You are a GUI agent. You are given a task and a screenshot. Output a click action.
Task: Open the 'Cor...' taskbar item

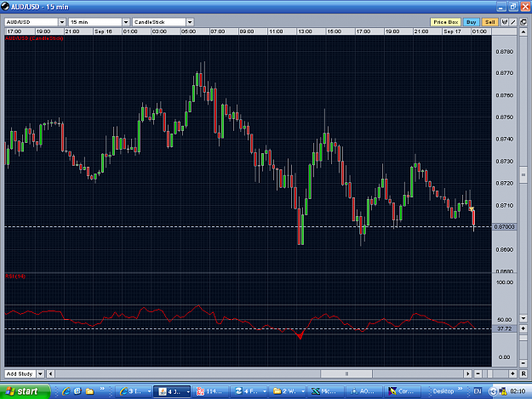tap(403, 391)
